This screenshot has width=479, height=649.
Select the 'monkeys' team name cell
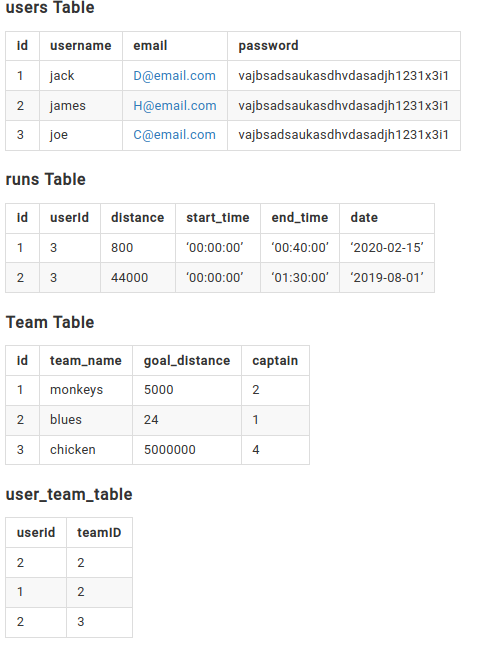[x=86, y=390]
